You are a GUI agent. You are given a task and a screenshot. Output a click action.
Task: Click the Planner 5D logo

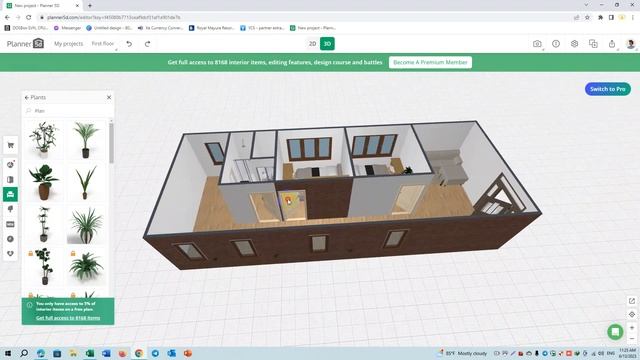tap(25, 44)
